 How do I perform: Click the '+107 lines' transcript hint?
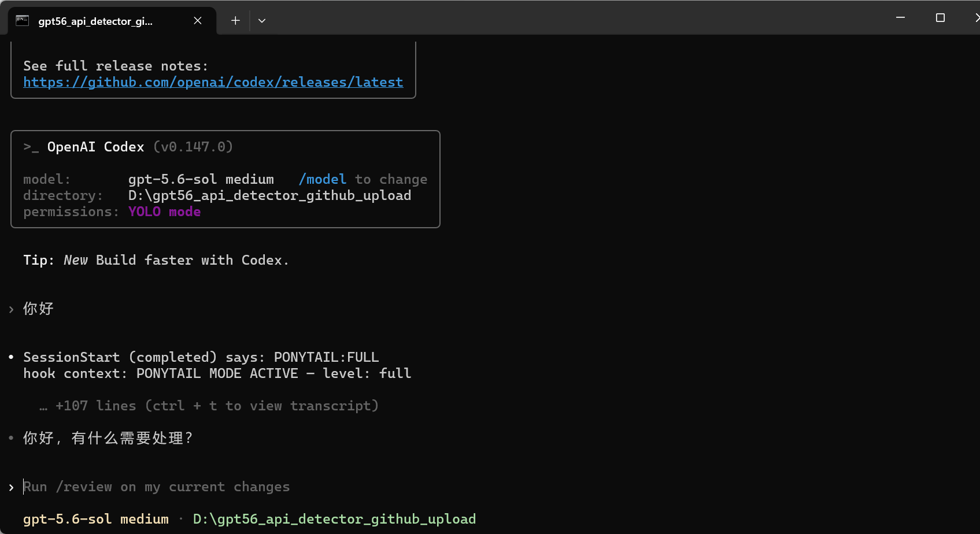click(209, 406)
